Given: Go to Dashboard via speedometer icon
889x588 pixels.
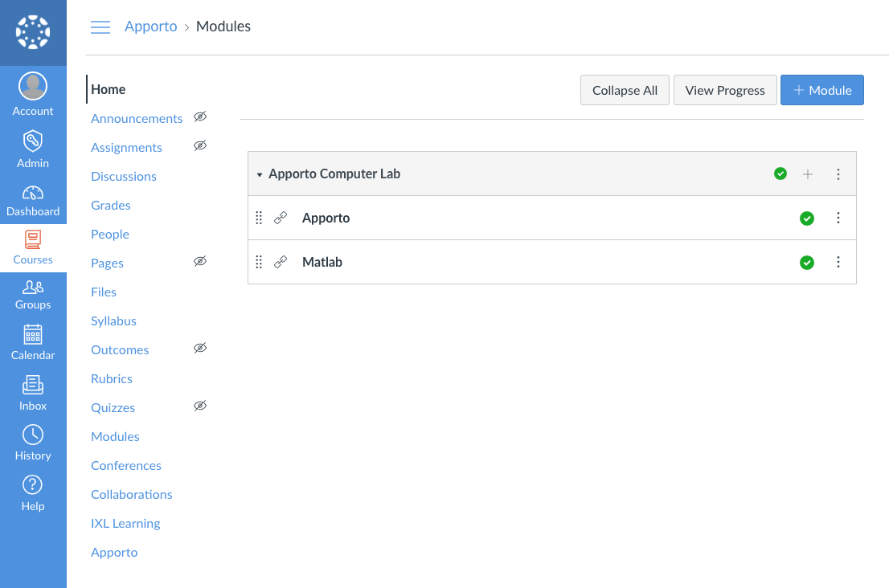Looking at the screenshot, I should (33, 194).
